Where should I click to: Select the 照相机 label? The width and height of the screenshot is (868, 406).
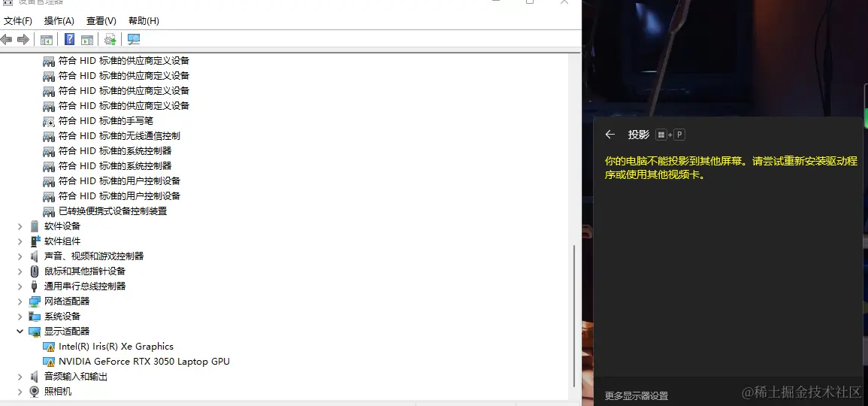click(x=58, y=391)
